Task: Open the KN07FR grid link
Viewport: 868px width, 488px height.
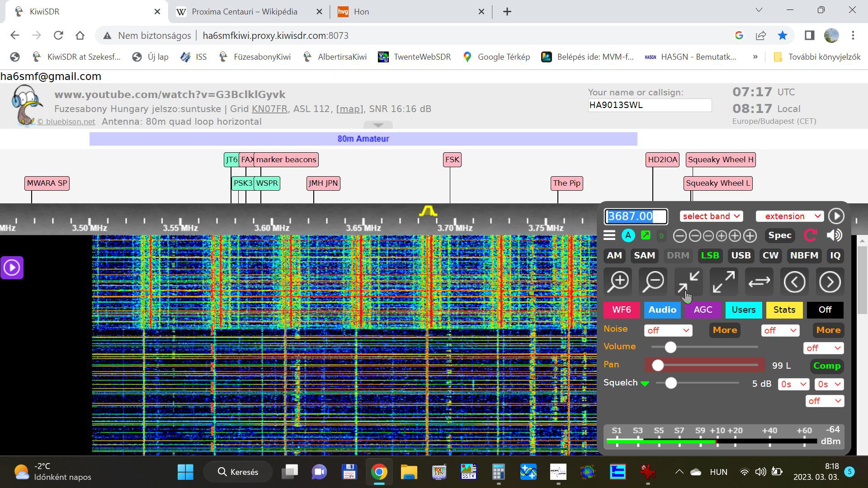Action: (269, 109)
